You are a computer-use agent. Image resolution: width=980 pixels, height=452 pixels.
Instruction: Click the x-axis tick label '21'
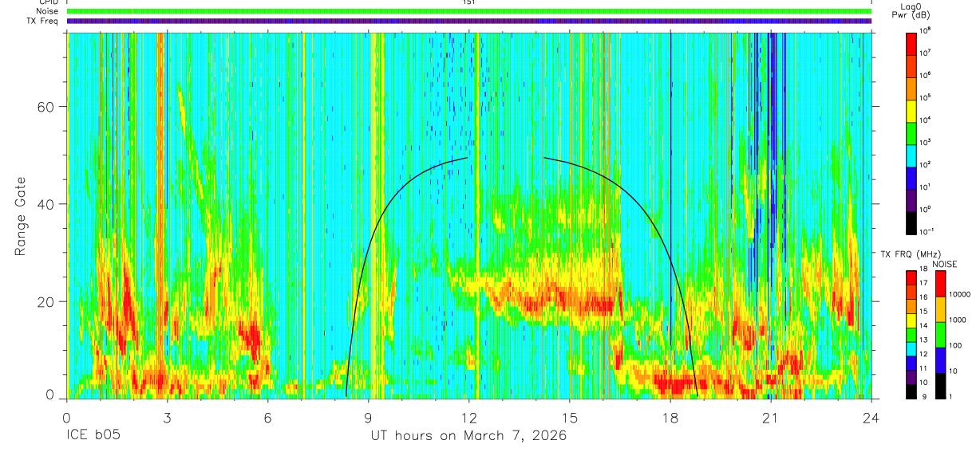tap(771, 417)
